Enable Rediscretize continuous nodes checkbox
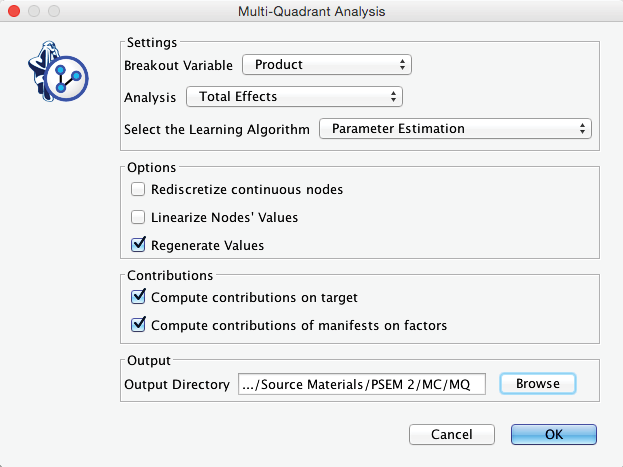Screen dimensions: 623x467 click(138, 189)
